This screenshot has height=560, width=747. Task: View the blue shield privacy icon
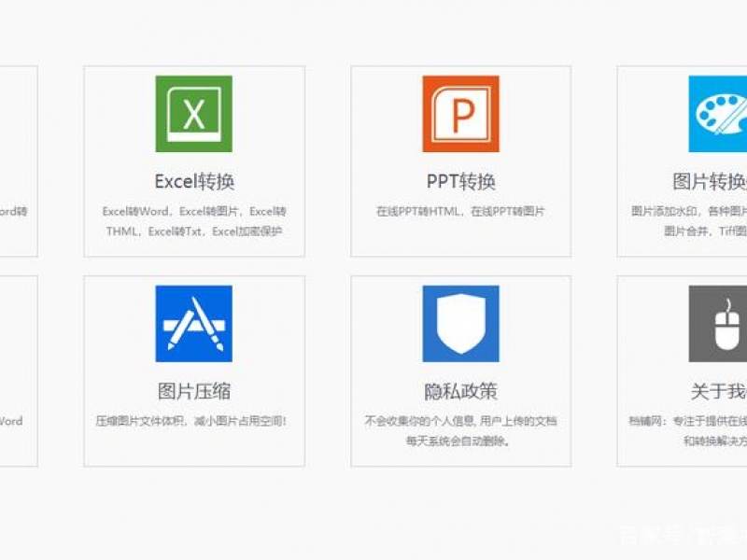460,324
